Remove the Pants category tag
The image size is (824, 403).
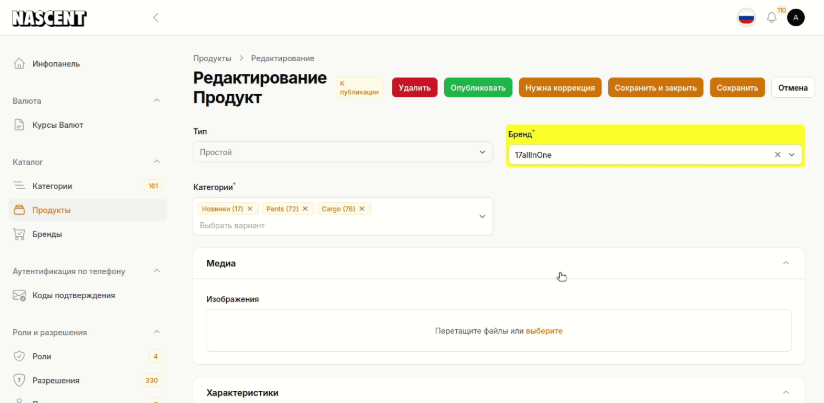[305, 209]
